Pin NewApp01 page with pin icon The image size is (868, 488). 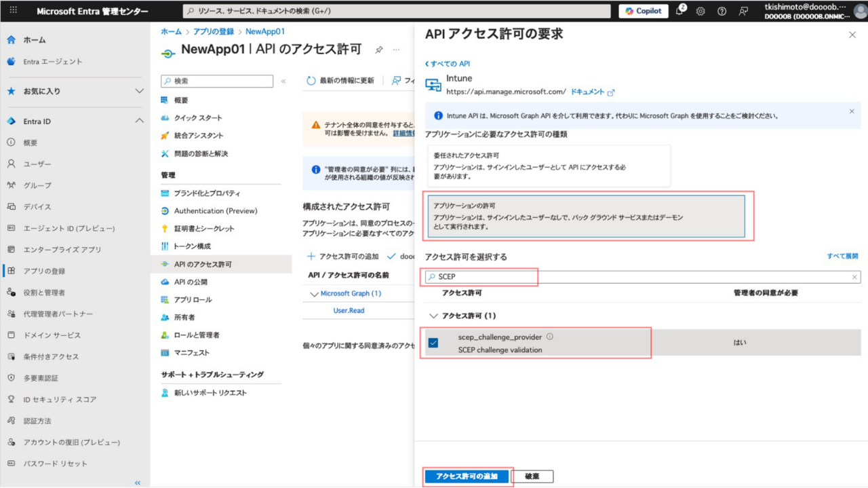379,50
